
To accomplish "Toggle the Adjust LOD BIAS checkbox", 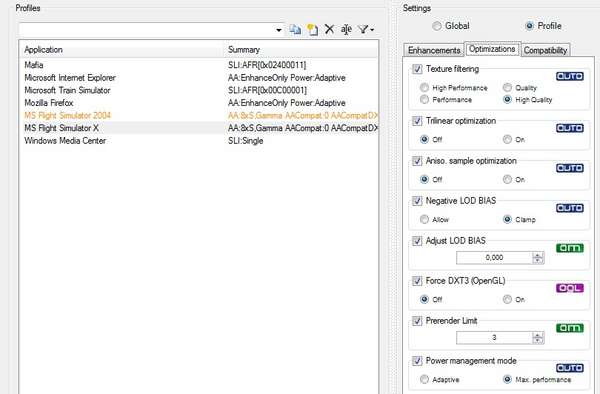I will point(417,241).
